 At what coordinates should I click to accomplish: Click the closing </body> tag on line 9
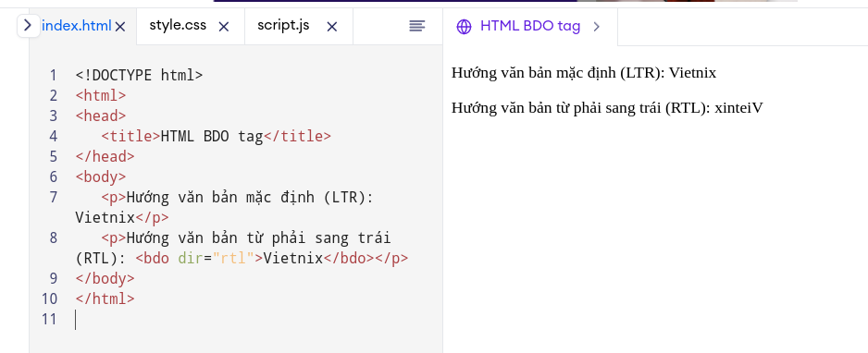105,278
